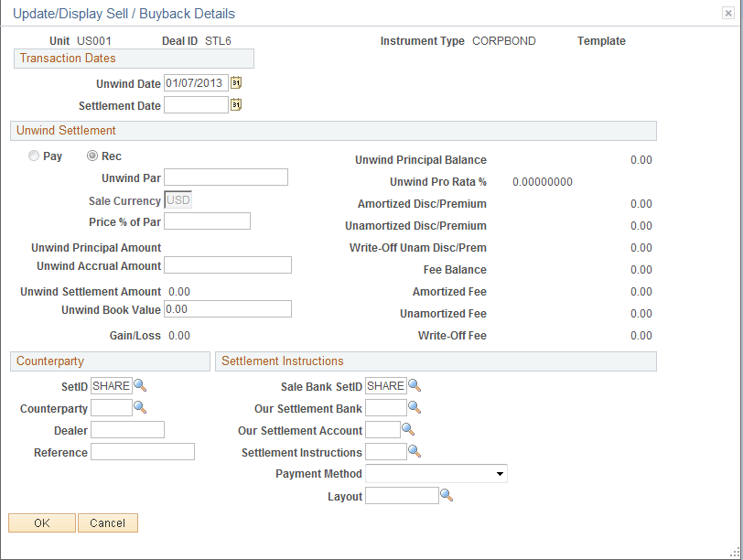Viewport: 743px width, 560px height.
Task: Open the Our Settlement Bank lookup
Action: click(414, 408)
